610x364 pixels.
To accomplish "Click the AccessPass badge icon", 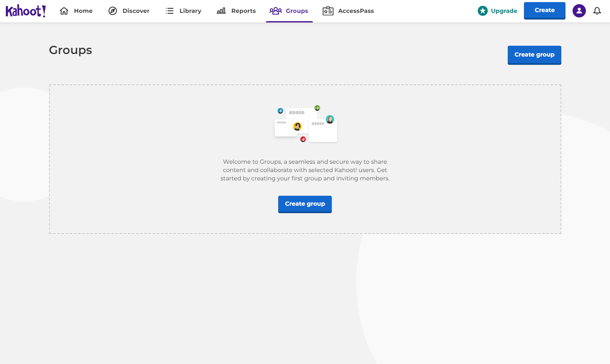I will pyautogui.click(x=328, y=11).
